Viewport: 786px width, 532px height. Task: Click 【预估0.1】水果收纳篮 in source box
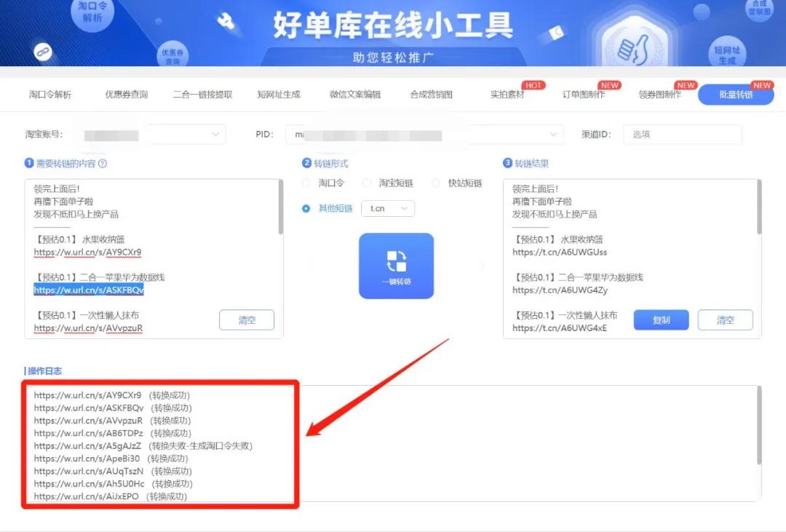[80, 239]
